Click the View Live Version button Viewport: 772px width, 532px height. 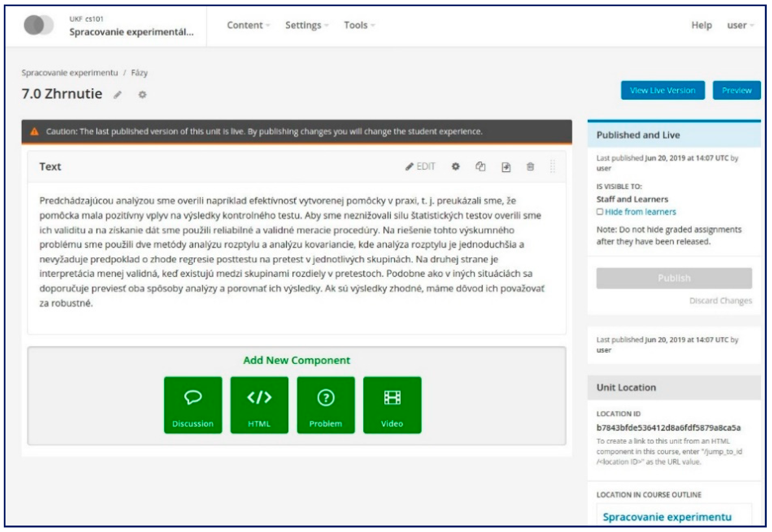tap(662, 90)
